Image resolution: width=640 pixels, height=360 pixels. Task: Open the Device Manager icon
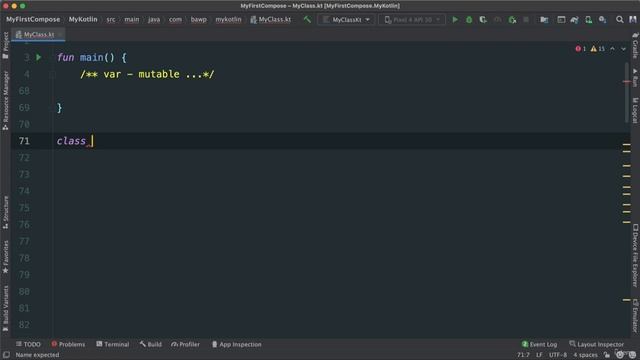pyautogui.click(x=588, y=19)
